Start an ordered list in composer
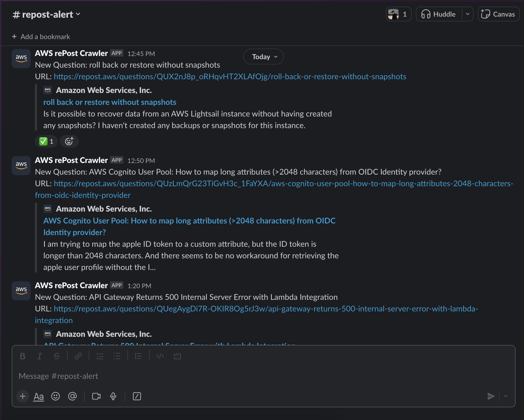Image resolution: width=524 pixels, height=420 pixels. 100,356
